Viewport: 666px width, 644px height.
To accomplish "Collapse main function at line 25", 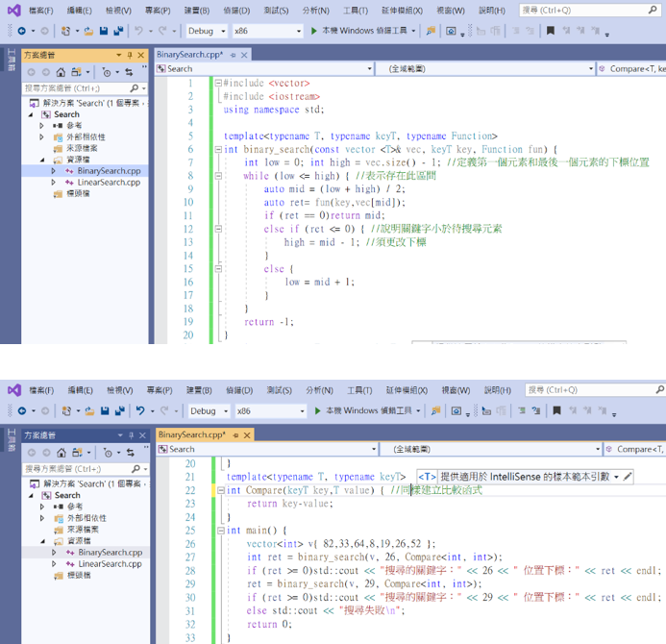I will (x=221, y=531).
